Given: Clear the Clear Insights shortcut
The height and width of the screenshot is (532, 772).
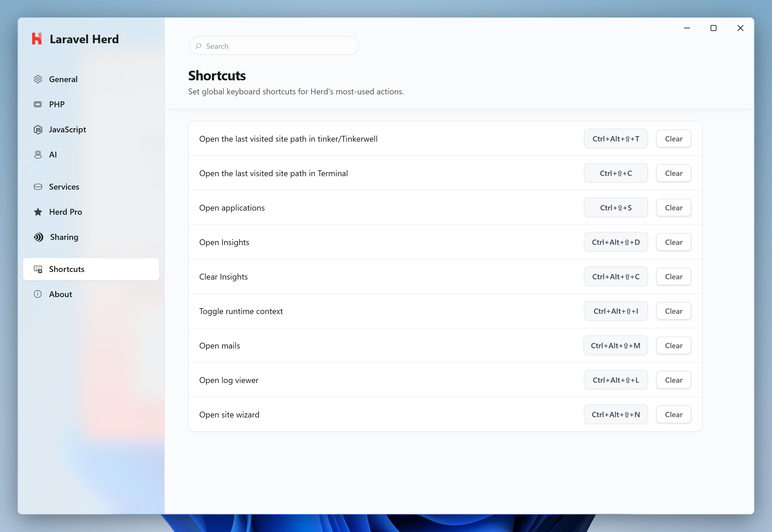Looking at the screenshot, I should (674, 277).
